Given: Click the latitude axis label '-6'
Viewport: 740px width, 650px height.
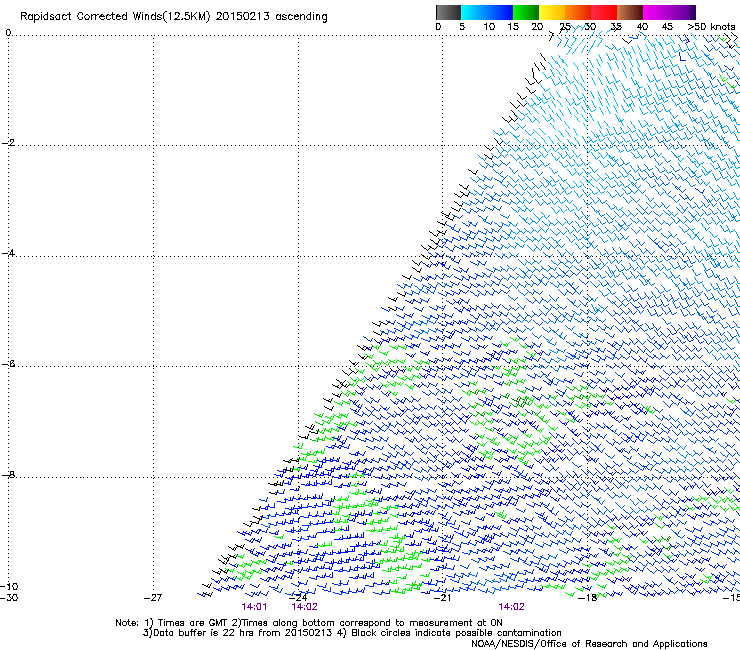Looking at the screenshot, I should coord(8,364).
